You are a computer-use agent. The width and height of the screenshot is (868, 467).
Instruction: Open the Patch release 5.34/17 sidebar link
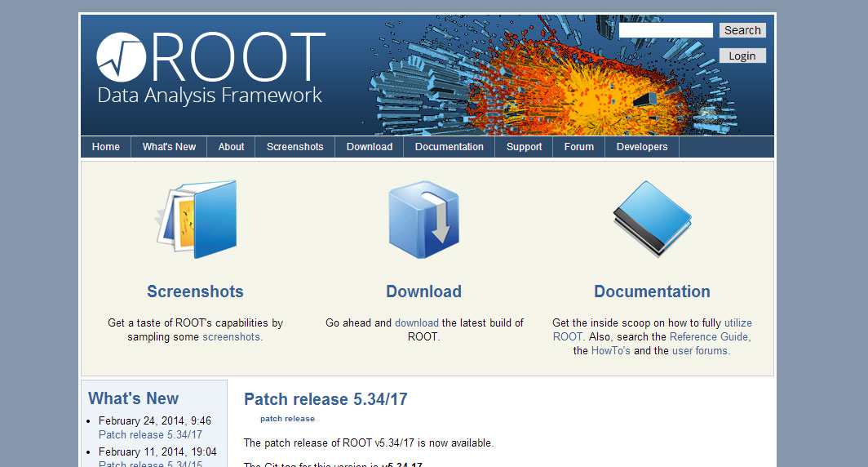pyautogui.click(x=150, y=434)
